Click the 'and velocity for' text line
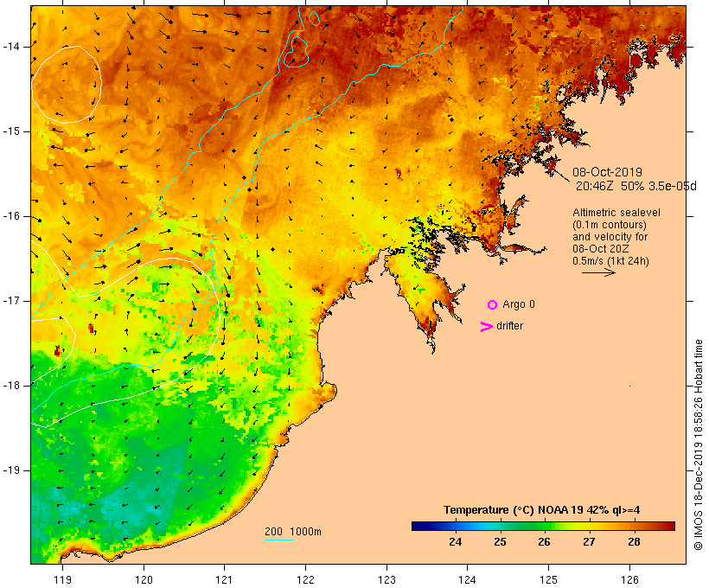The image size is (709, 588). [x=610, y=237]
